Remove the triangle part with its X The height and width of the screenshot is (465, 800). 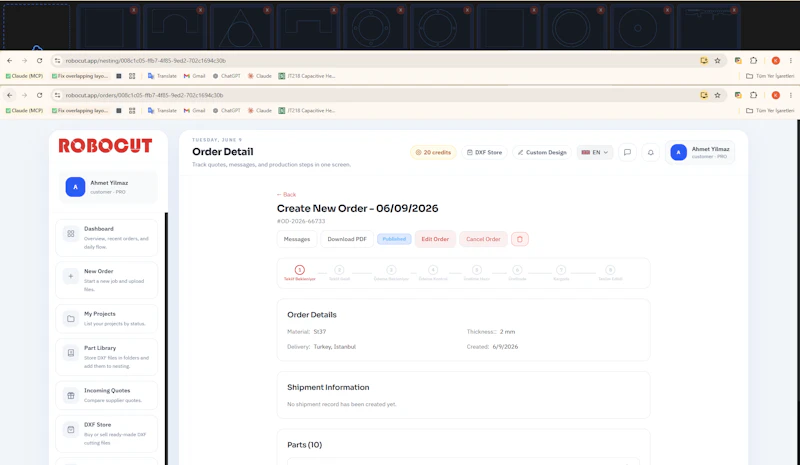pos(267,10)
